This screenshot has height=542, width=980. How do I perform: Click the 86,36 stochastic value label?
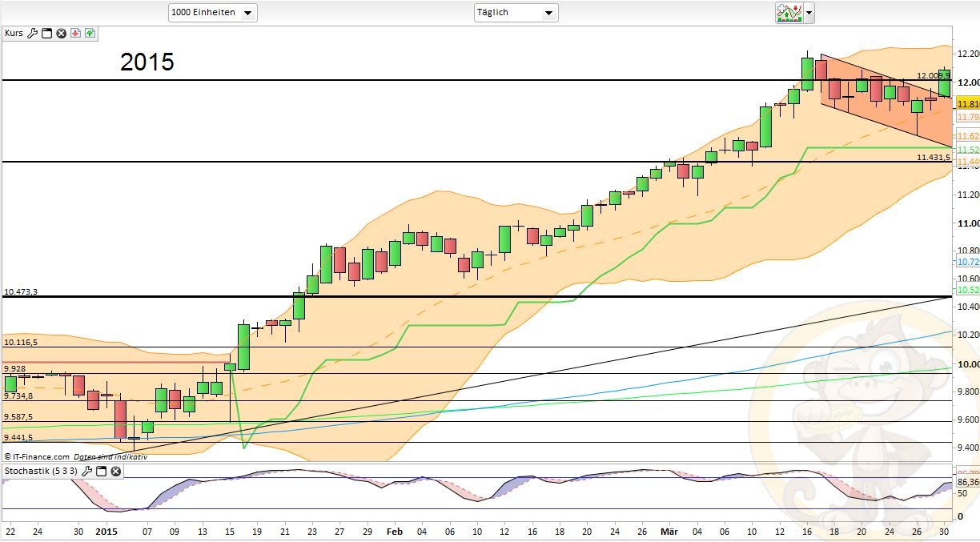(x=967, y=483)
